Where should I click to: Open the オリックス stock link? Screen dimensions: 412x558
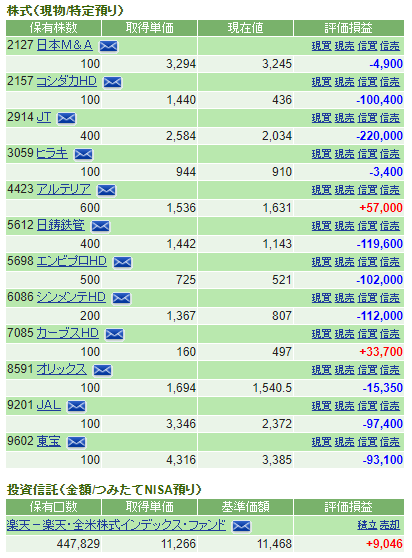[62, 369]
